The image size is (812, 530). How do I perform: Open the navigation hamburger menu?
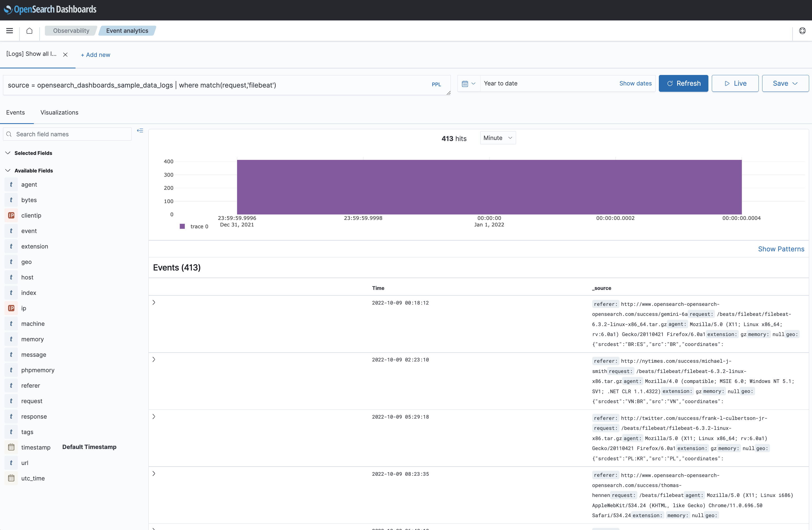9,30
